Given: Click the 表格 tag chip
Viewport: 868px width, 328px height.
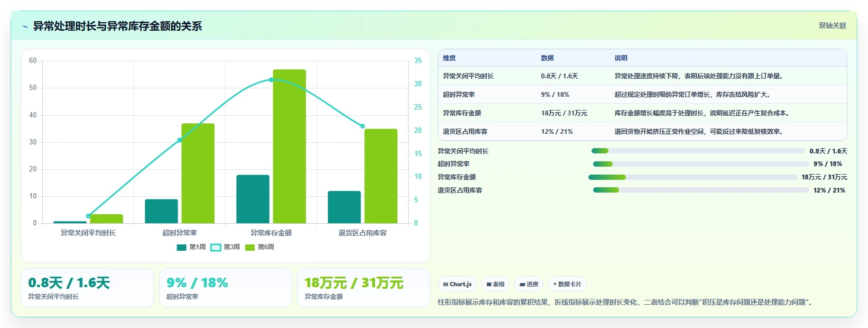Looking at the screenshot, I should pyautogui.click(x=495, y=284).
